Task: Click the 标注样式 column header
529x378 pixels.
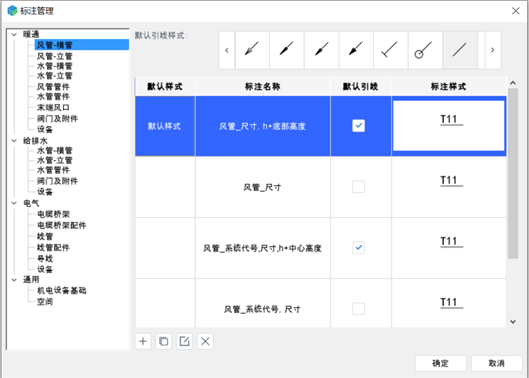Action: (449, 86)
